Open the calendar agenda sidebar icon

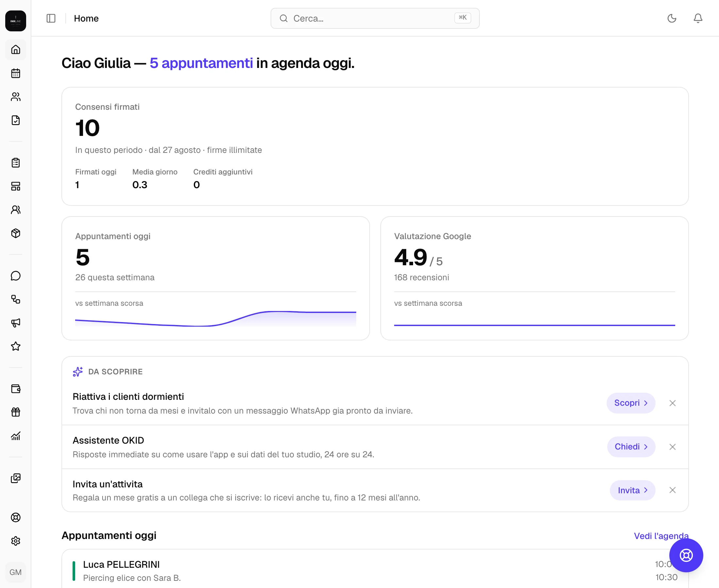[16, 73]
